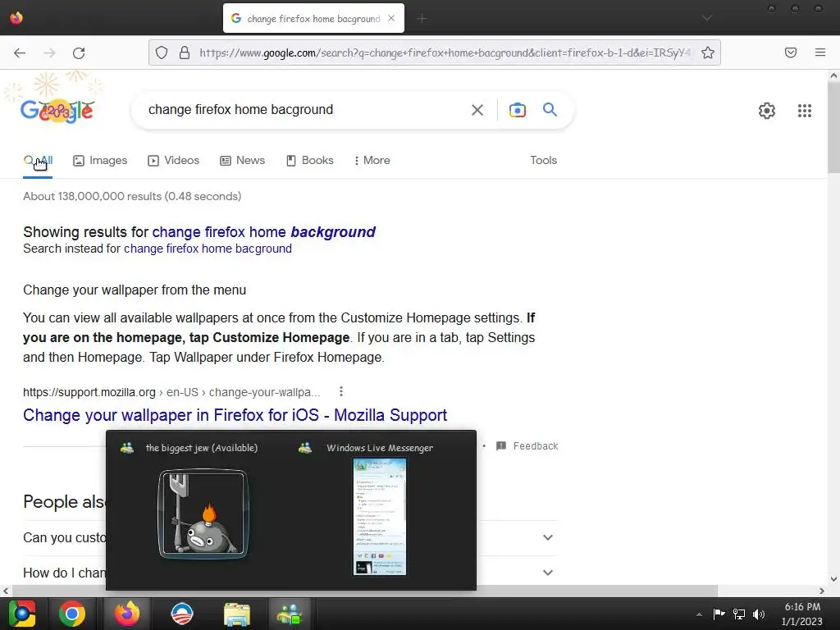Open the search Tools options
Viewport: 840px width, 630px height.
point(543,160)
